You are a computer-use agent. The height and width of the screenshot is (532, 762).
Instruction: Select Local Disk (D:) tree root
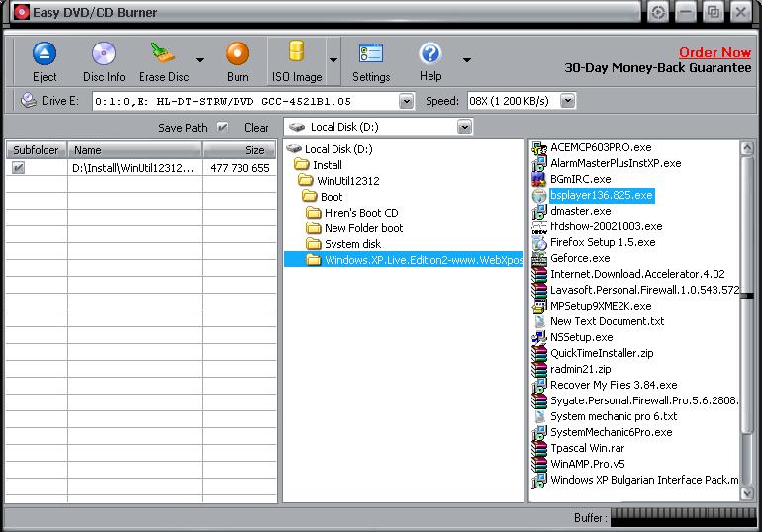coord(338,149)
